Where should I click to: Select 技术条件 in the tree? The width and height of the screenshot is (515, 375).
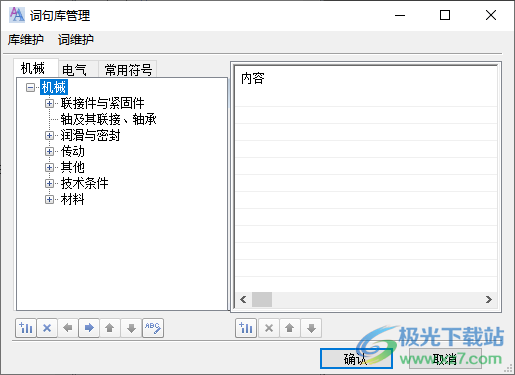coord(84,183)
